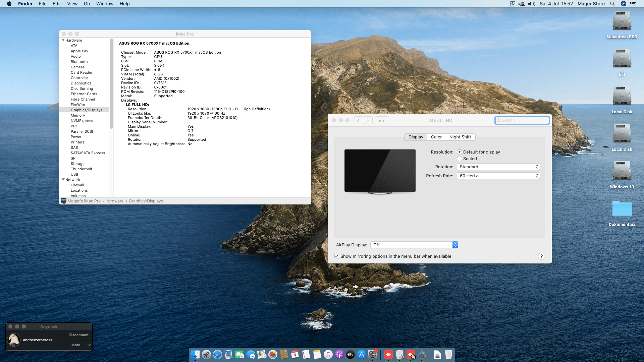Viewport: 644px width, 362px height.
Task: Switch to the Color tab
Action: [x=436, y=137]
